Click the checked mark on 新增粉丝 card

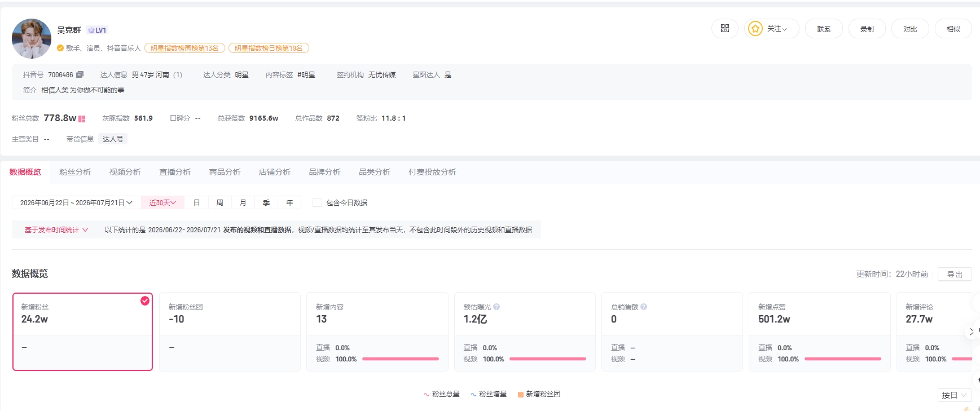pyautogui.click(x=145, y=300)
